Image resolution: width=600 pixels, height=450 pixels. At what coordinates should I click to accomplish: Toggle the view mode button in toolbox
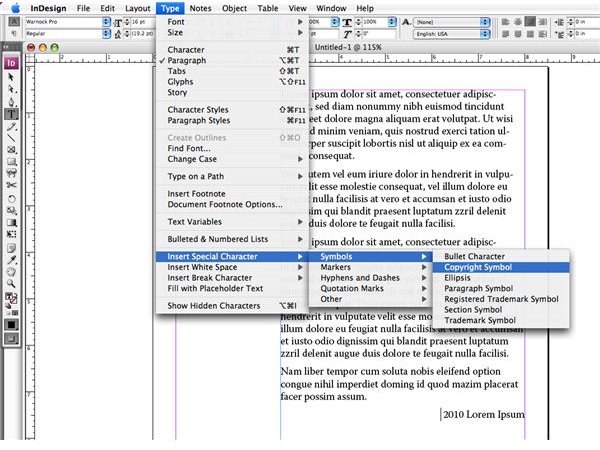(11, 339)
